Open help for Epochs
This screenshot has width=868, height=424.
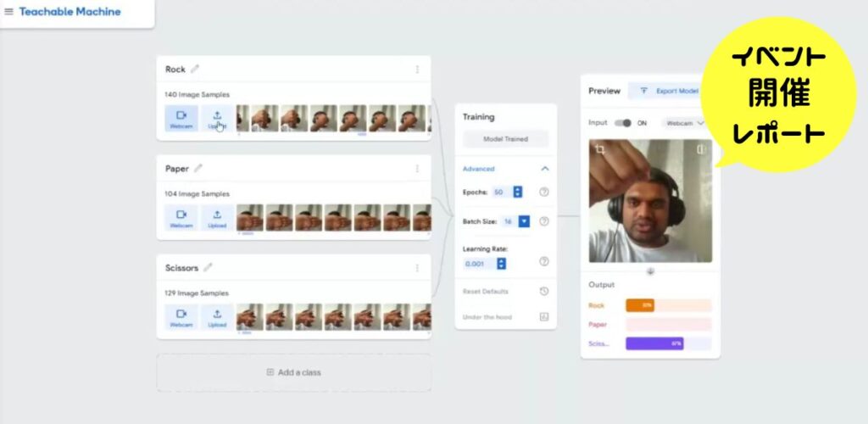[x=544, y=192]
